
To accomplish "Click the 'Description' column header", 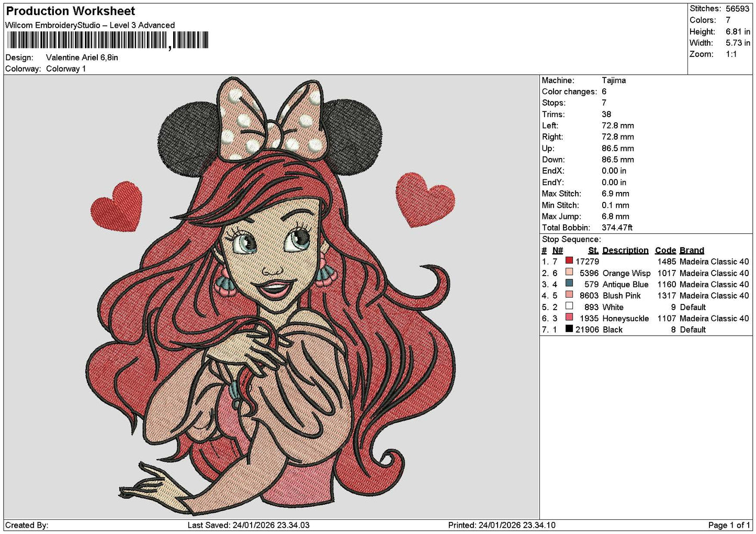I will [625, 251].
